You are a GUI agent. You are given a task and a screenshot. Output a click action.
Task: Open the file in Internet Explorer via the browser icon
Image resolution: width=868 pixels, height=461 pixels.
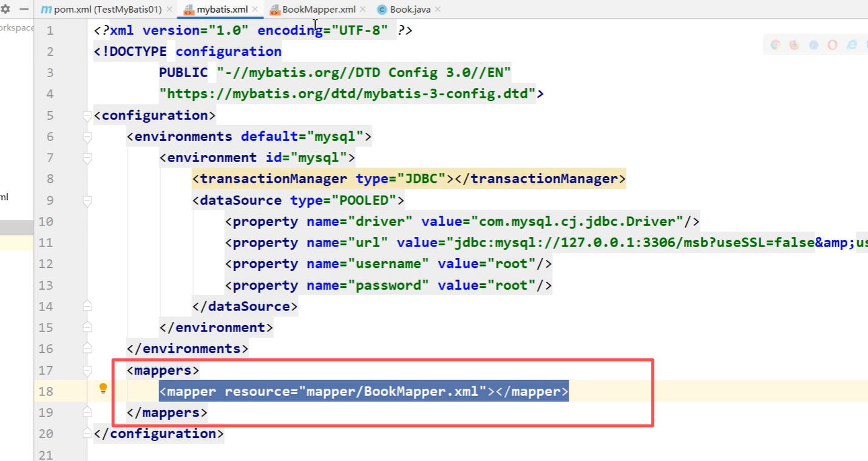tap(852, 45)
